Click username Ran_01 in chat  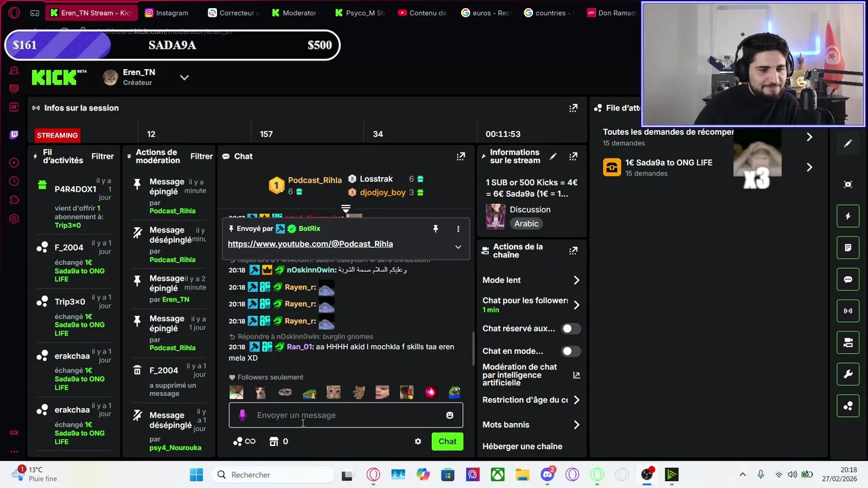pyautogui.click(x=300, y=347)
